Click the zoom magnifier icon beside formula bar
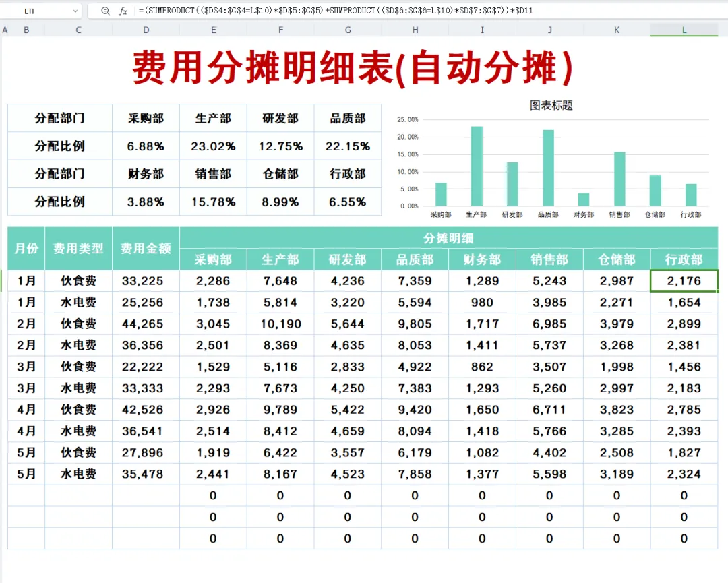The width and height of the screenshot is (728, 583). (105, 11)
